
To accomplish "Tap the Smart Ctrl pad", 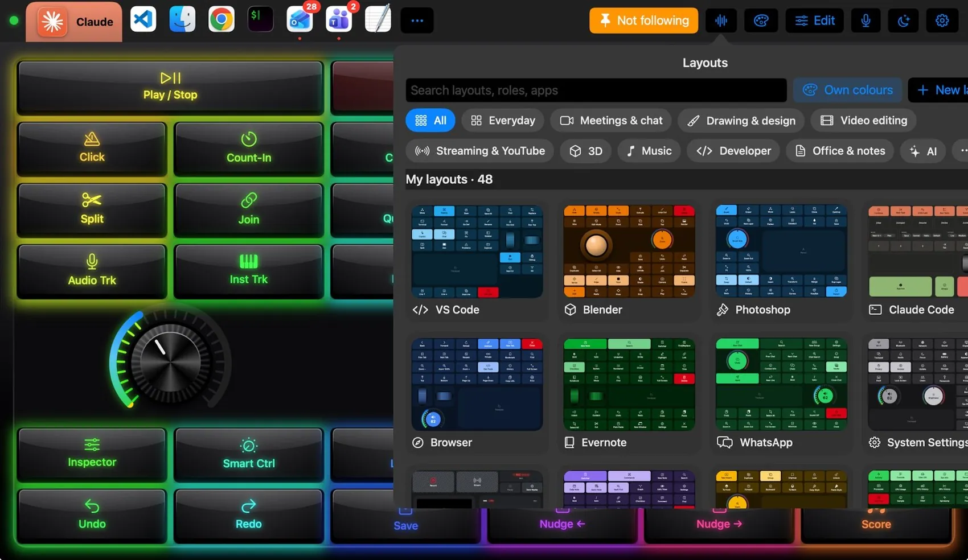I will (249, 455).
